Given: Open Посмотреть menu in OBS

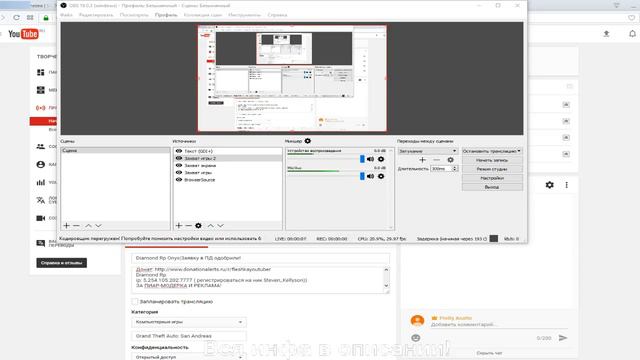Looking at the screenshot, I should pos(134,15).
